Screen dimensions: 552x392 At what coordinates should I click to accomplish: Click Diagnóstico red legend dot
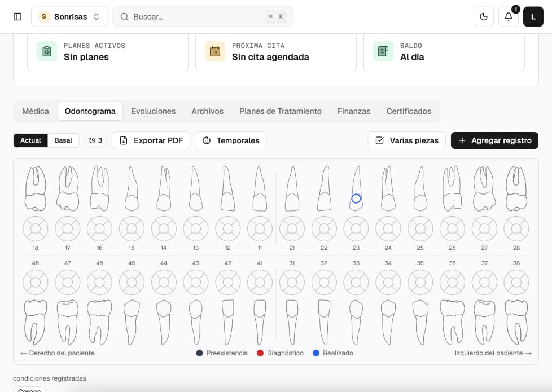coord(260,353)
